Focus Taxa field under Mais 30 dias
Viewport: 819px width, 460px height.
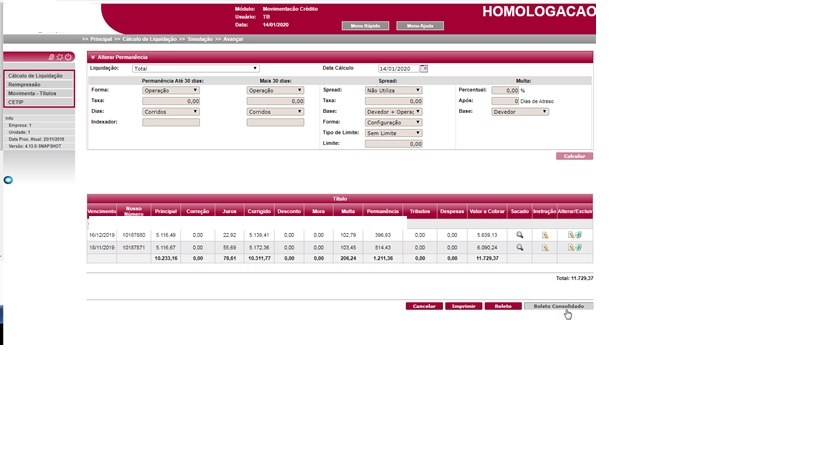click(x=275, y=101)
